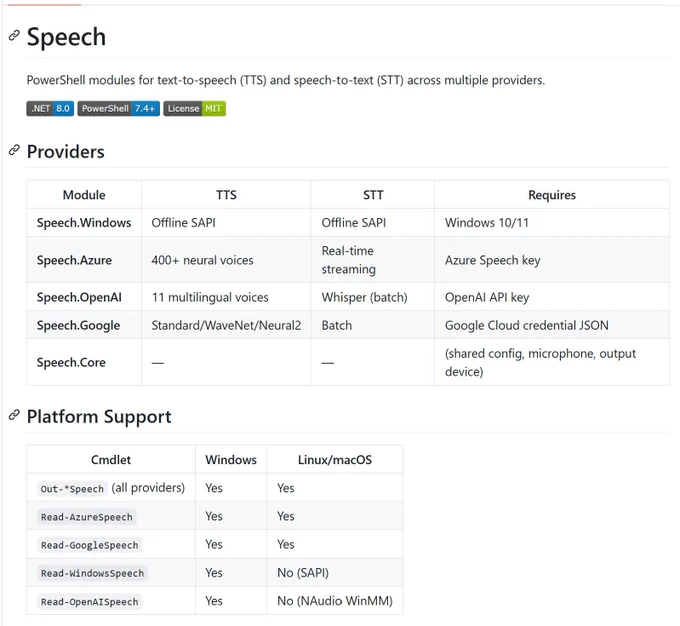Click the Windows column header
The height and width of the screenshot is (626, 680).
click(231, 459)
